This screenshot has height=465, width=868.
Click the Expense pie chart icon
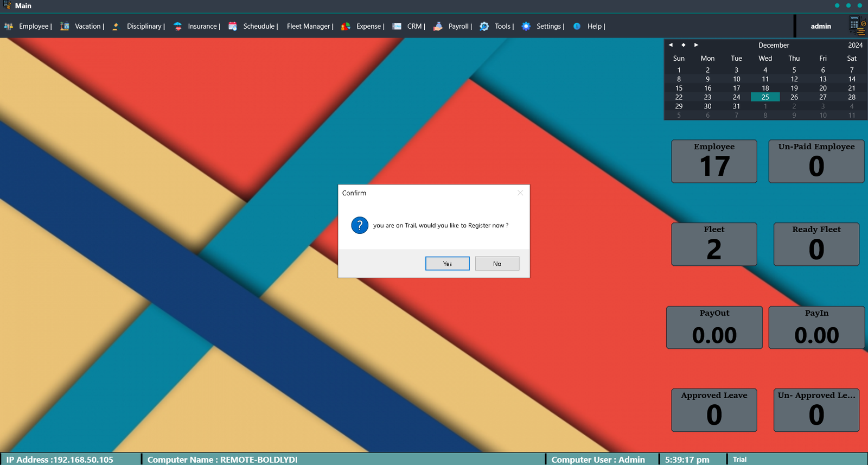[x=346, y=26]
